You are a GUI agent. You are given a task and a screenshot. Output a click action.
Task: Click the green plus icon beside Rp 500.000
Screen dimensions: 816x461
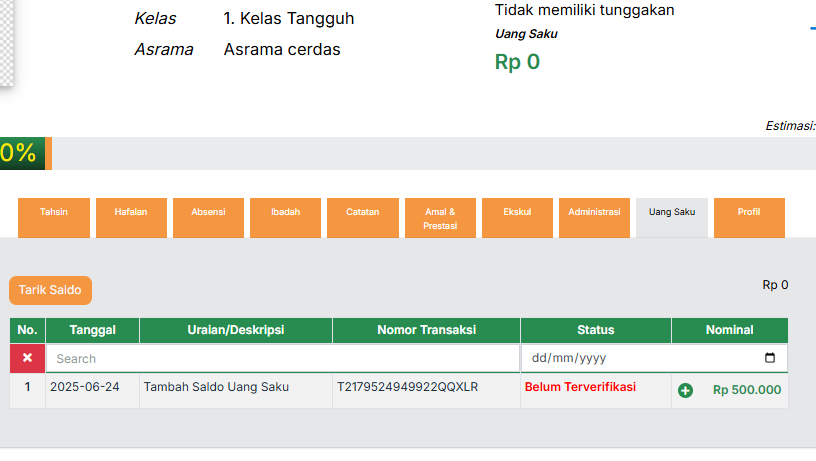[685, 390]
